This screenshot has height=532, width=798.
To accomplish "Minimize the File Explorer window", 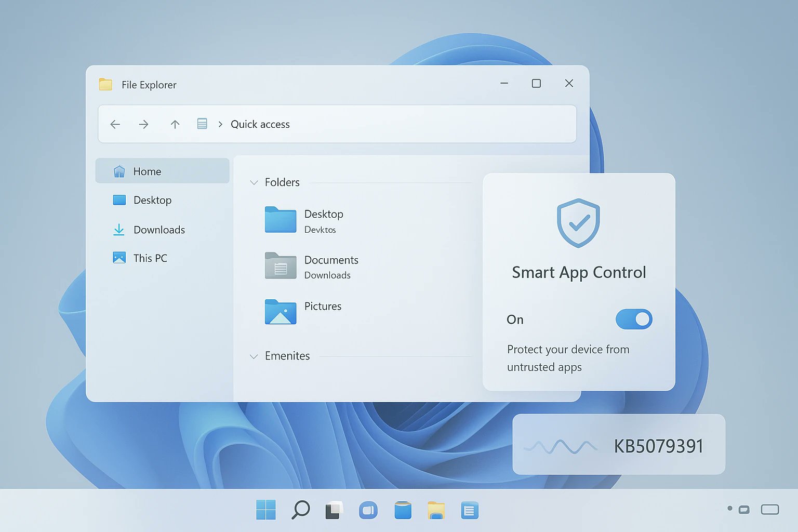I will click(x=504, y=83).
